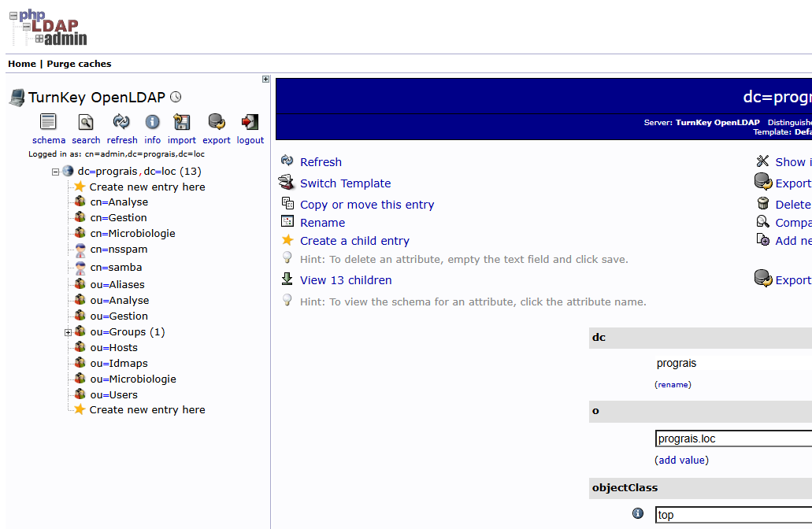Click the search icon in the sidebar toolbar
The width and height of the screenshot is (812, 529).
(85, 122)
